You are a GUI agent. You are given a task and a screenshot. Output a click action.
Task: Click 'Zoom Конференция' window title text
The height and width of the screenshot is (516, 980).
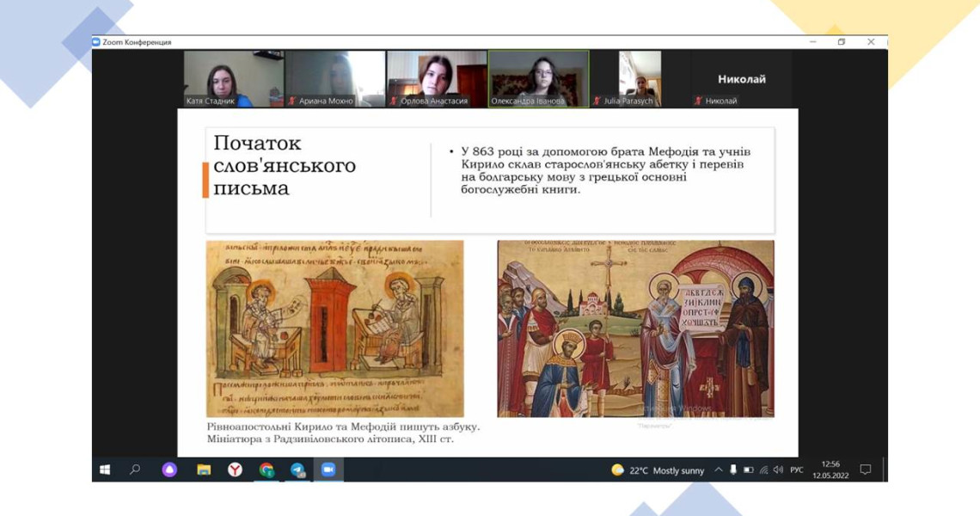[137, 42]
